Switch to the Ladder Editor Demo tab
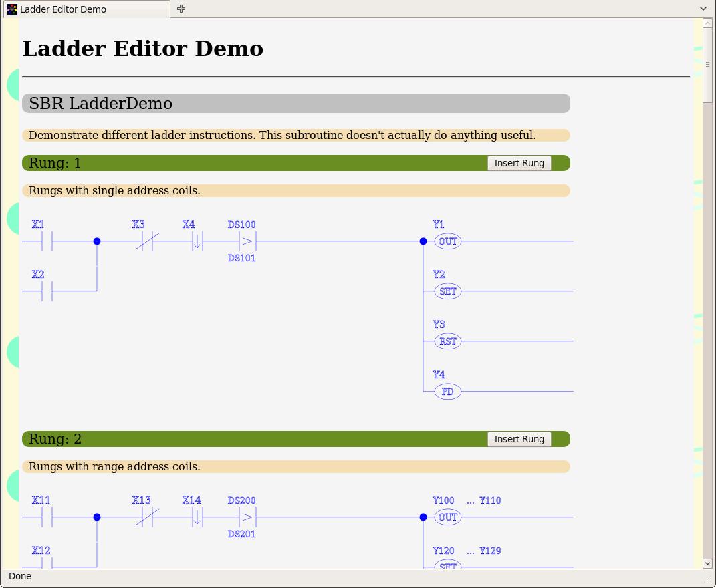 (x=87, y=9)
